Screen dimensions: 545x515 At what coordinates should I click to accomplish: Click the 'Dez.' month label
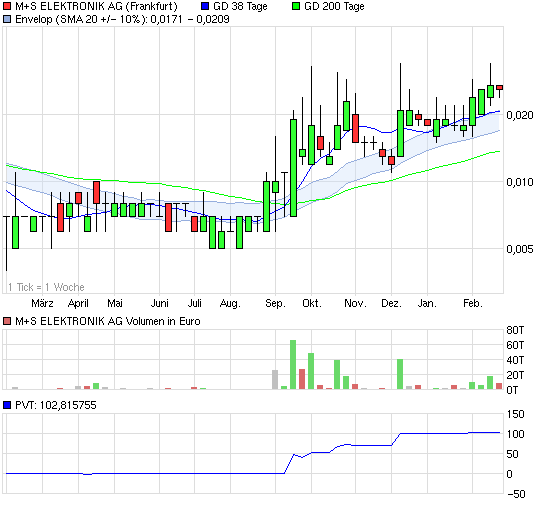[391, 303]
